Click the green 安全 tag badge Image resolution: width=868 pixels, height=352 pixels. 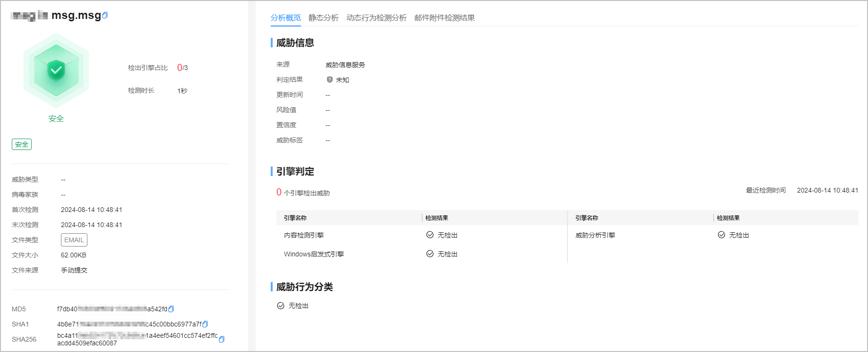(x=22, y=144)
